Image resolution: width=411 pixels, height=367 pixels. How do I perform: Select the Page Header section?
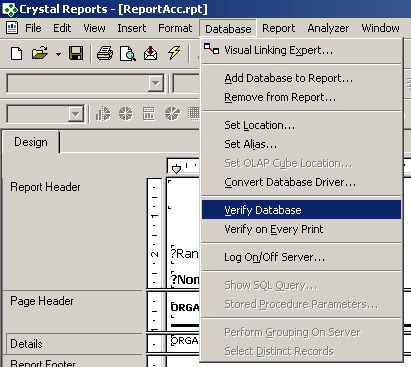coord(42,301)
